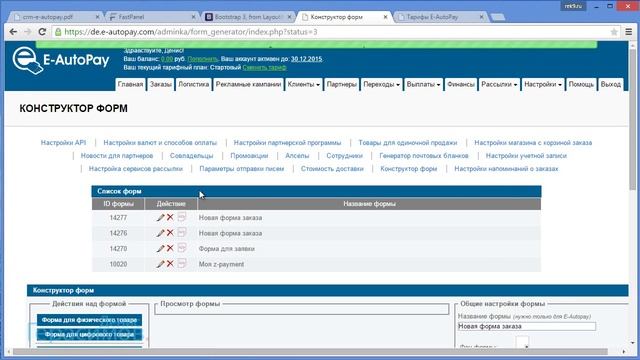Open the Настройки API link

(x=63, y=142)
